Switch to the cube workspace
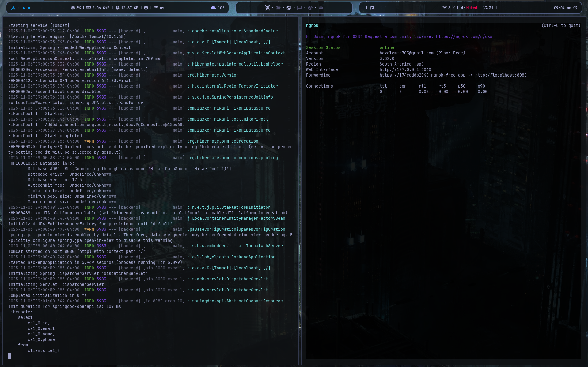This screenshot has height=367, width=588. [x=310, y=8]
